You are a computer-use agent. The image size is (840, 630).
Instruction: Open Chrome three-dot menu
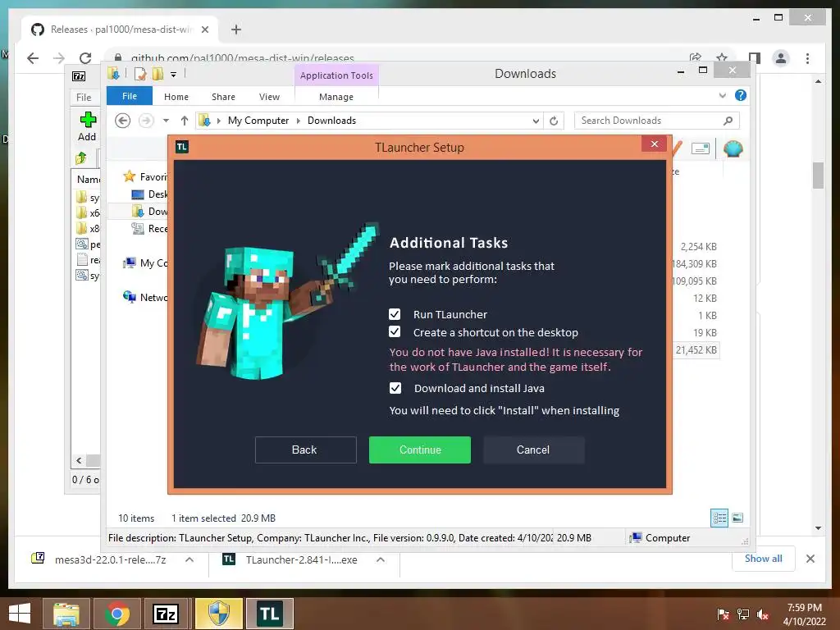807,58
